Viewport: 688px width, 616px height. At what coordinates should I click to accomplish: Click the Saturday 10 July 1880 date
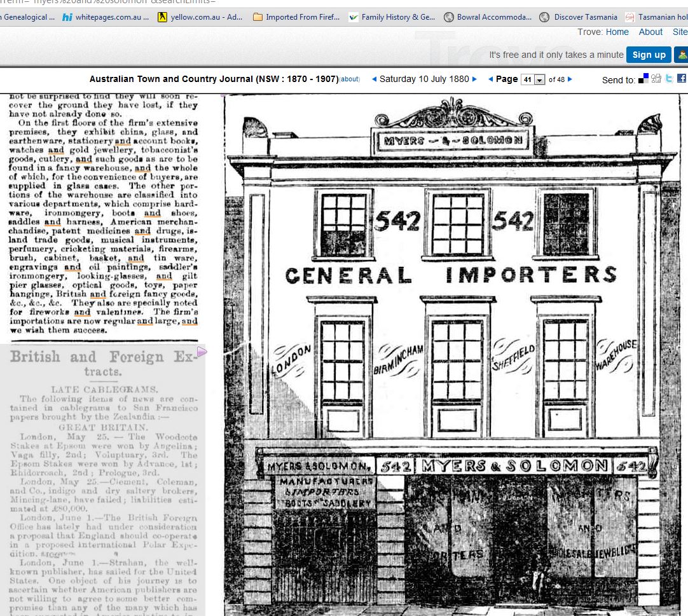point(424,79)
